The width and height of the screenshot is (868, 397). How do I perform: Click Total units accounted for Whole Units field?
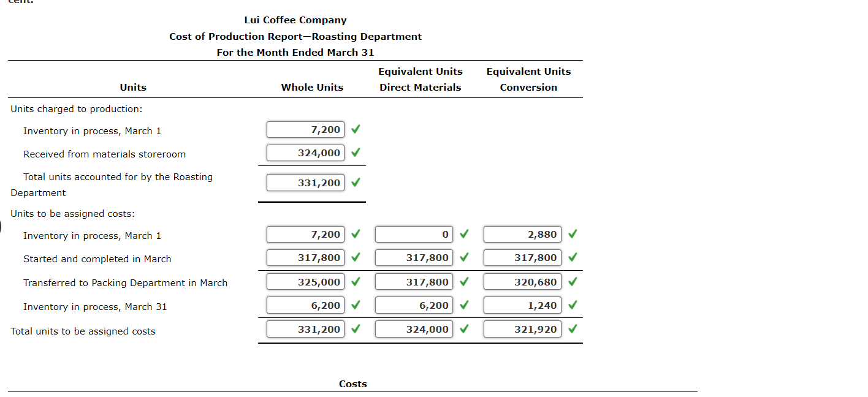click(x=305, y=183)
